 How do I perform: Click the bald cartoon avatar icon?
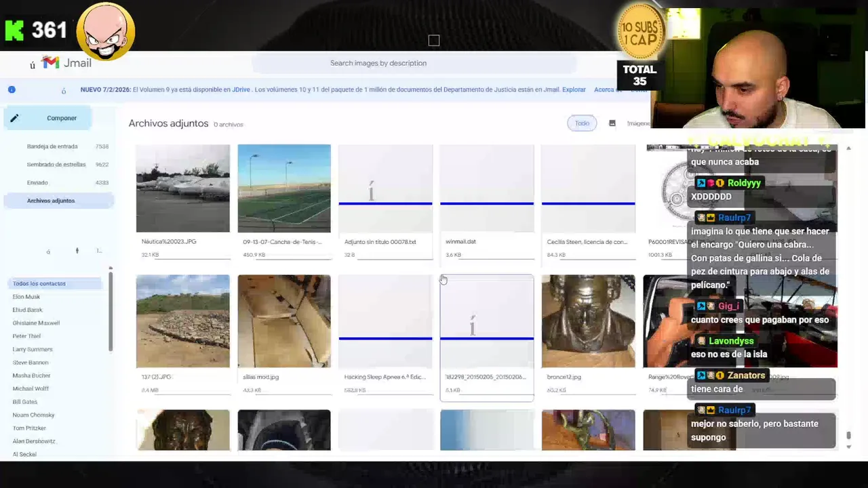coord(106,31)
